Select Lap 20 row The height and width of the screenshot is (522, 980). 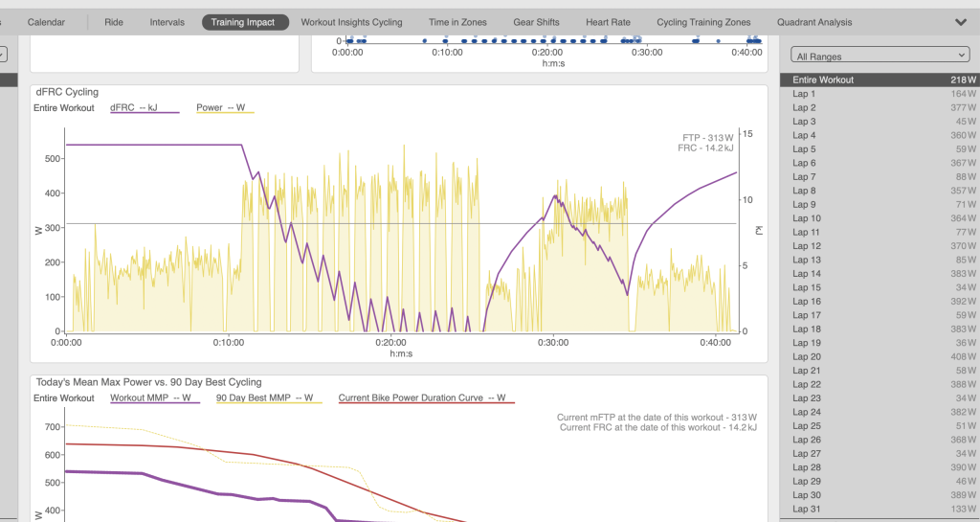click(x=880, y=356)
